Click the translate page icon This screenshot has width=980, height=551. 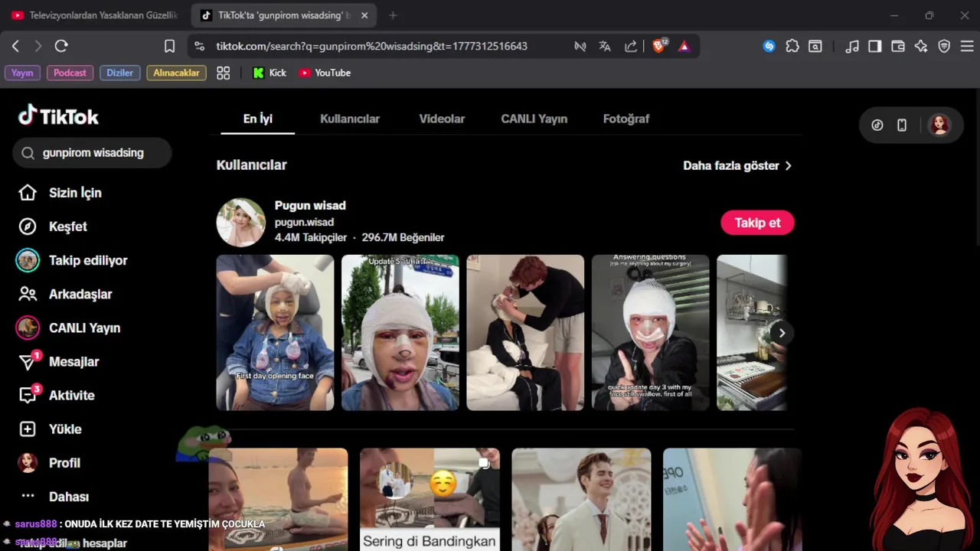click(x=605, y=46)
